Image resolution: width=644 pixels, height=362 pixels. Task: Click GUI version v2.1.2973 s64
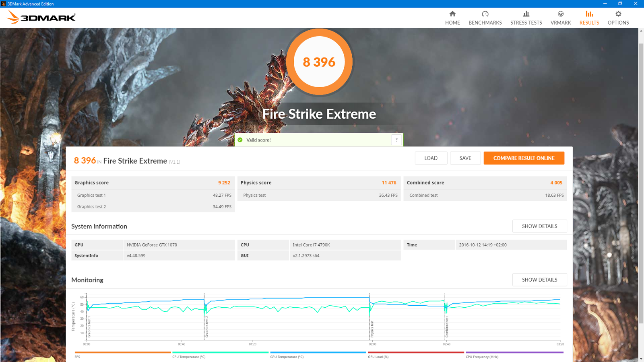point(345,255)
